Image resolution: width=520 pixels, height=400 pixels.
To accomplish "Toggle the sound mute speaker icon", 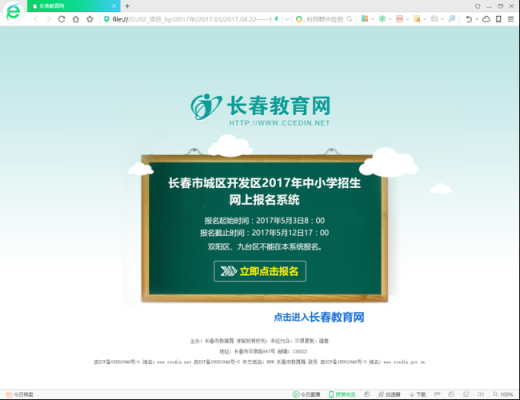I will [480, 394].
